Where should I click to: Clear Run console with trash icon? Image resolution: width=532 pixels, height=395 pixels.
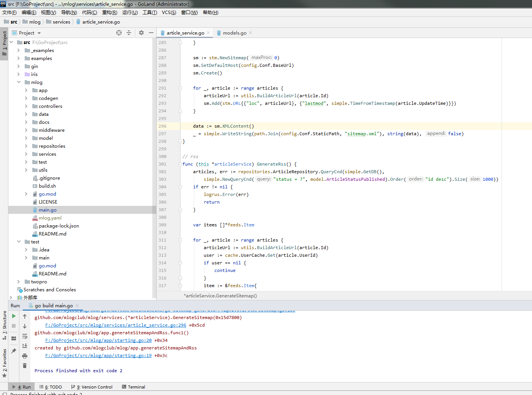(25, 366)
